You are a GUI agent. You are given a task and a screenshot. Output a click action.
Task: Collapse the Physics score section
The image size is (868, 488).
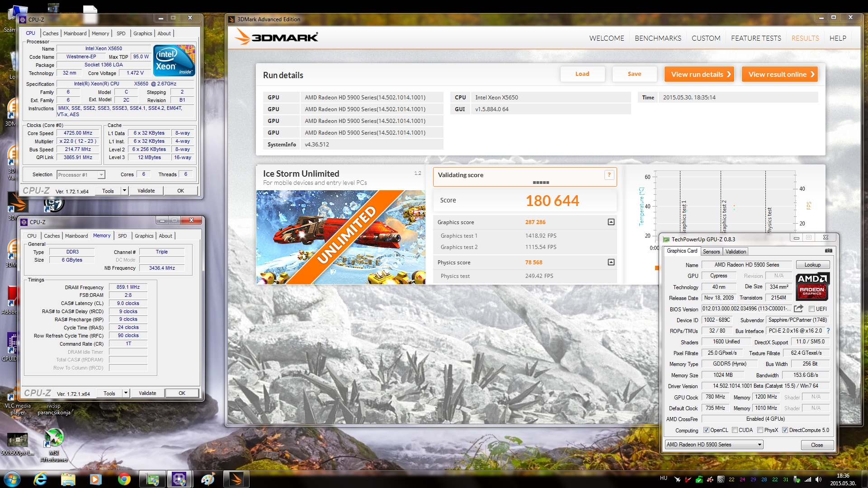pyautogui.click(x=611, y=262)
